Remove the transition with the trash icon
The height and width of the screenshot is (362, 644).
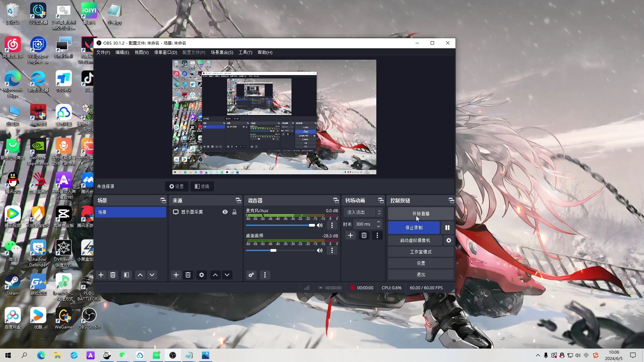click(x=364, y=235)
